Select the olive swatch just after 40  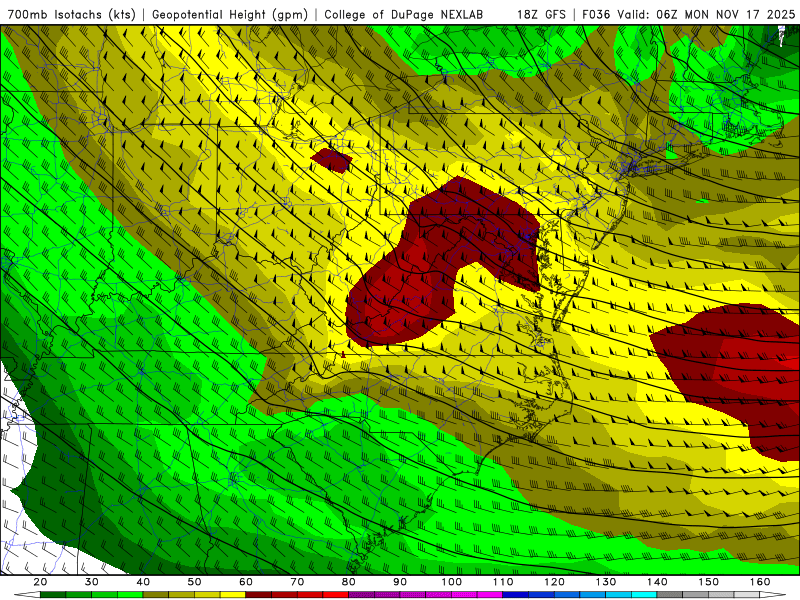pos(156,595)
